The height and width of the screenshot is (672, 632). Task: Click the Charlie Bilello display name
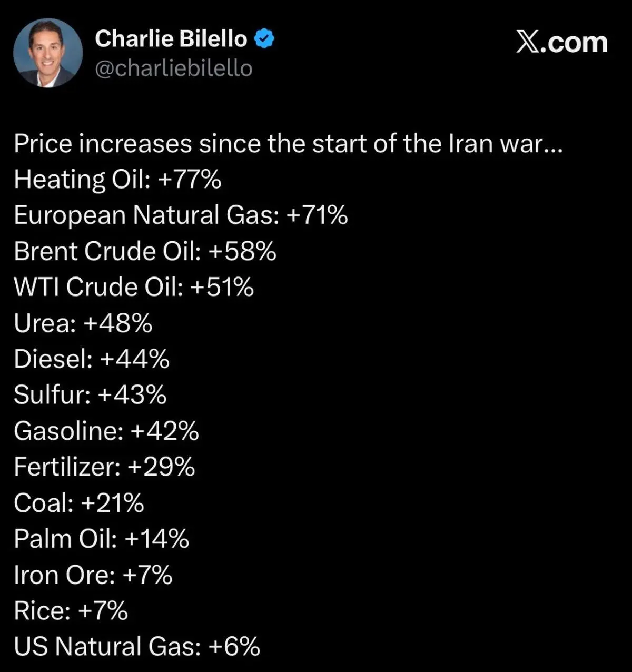pos(171,39)
